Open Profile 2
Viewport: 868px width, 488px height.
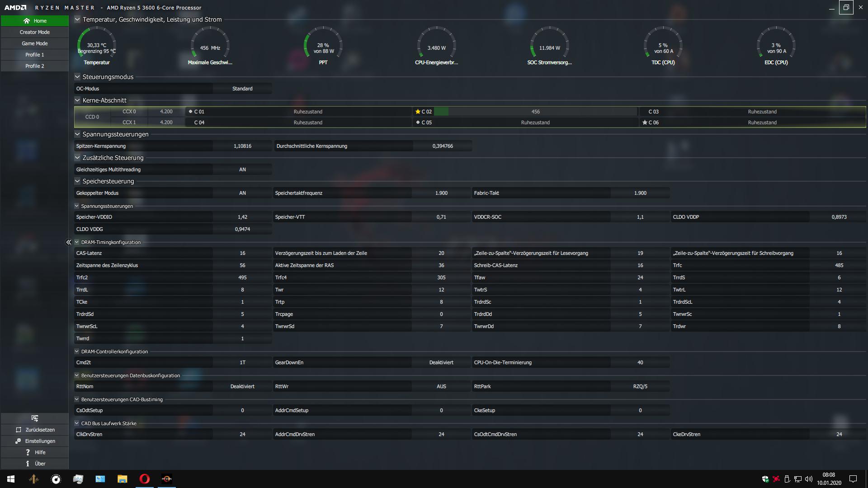click(35, 66)
